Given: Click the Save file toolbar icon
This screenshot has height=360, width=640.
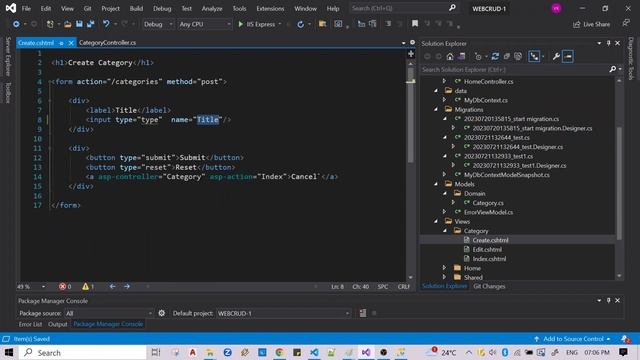Looking at the screenshot, I should pos(79,24).
